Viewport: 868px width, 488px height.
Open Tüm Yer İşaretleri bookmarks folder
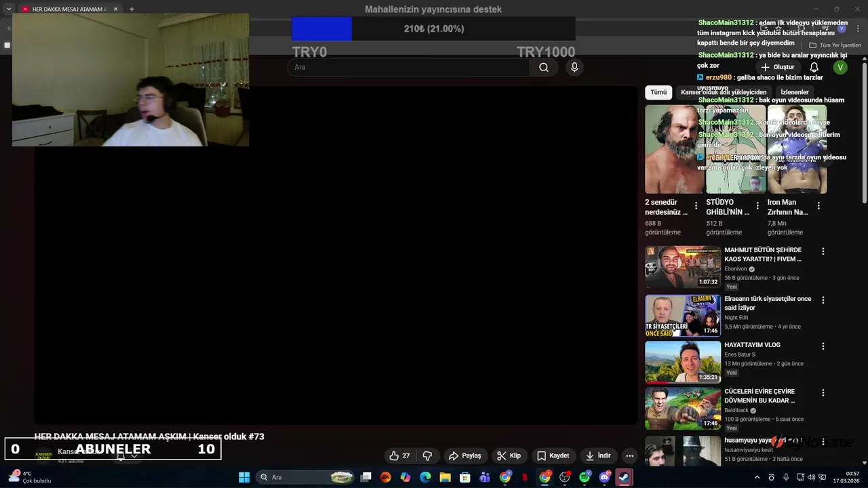pyautogui.click(x=835, y=45)
